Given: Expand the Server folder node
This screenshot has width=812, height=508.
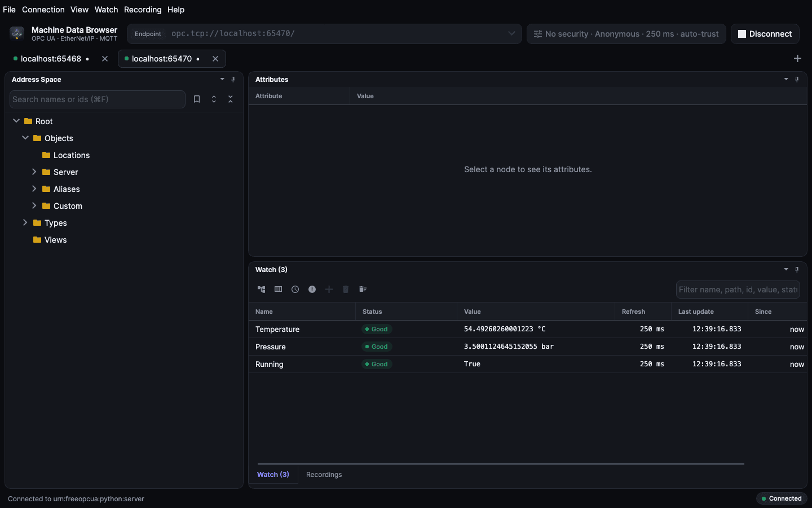Looking at the screenshot, I should (x=34, y=172).
